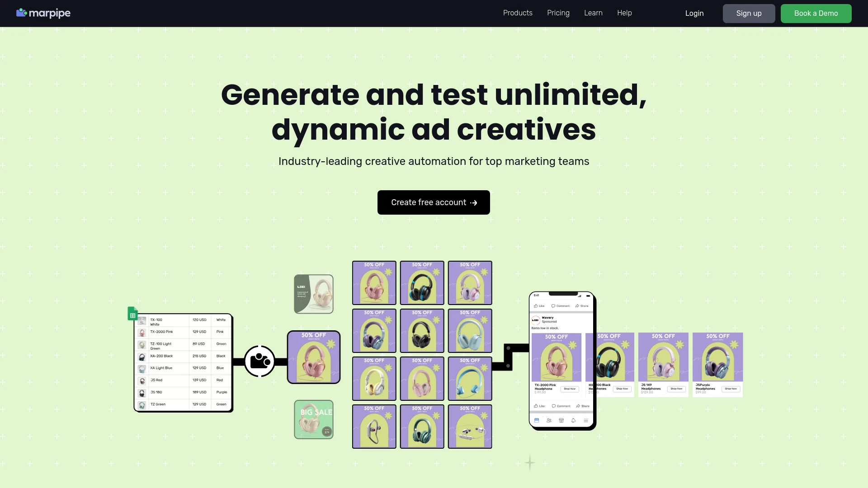Click the Sign up button
The width and height of the screenshot is (868, 488).
tap(749, 13)
